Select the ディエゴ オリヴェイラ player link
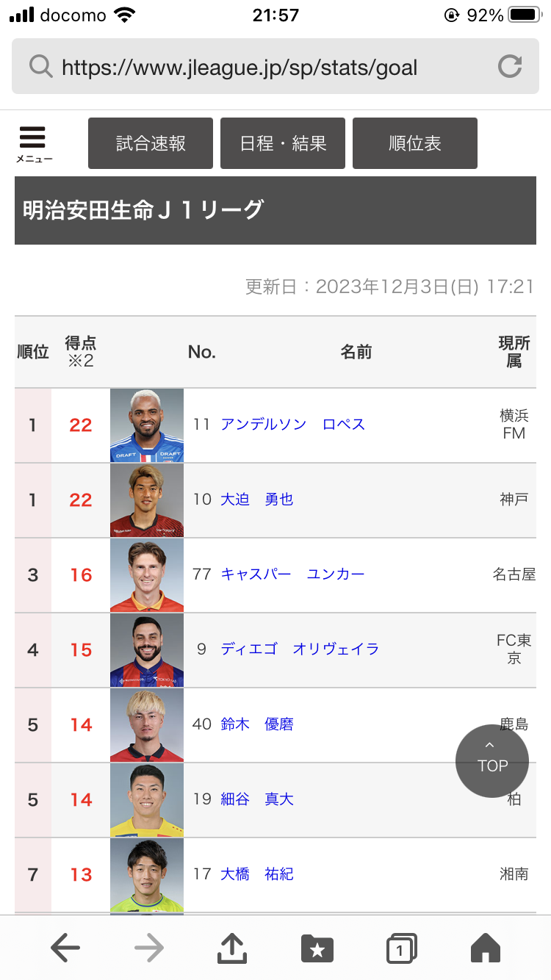 [x=300, y=649]
